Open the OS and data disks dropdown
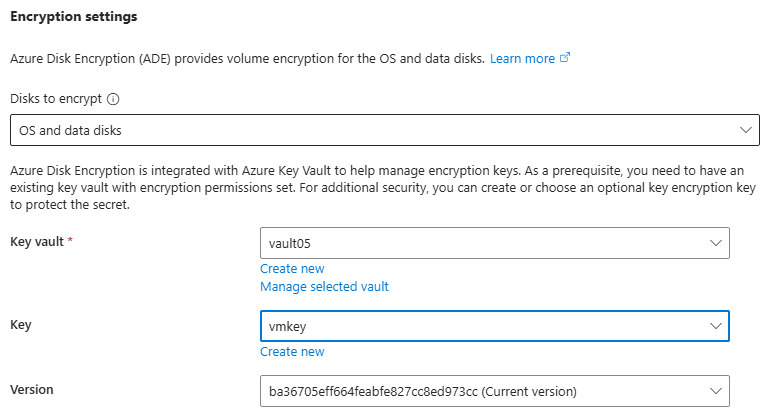The height and width of the screenshot is (415, 760). click(370, 130)
